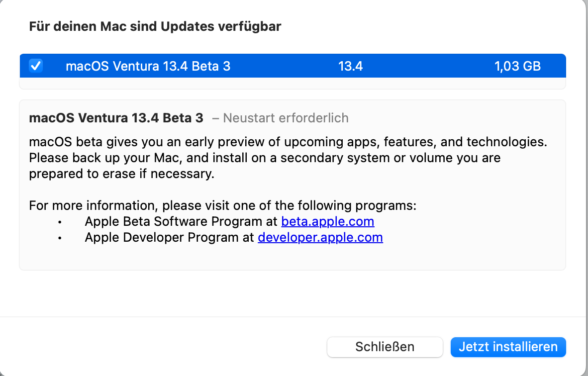Click the 13.4 version cell in the list

click(350, 66)
